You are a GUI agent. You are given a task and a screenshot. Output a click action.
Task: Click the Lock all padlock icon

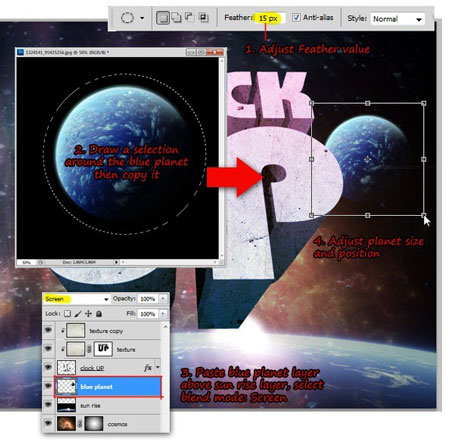coord(99,314)
